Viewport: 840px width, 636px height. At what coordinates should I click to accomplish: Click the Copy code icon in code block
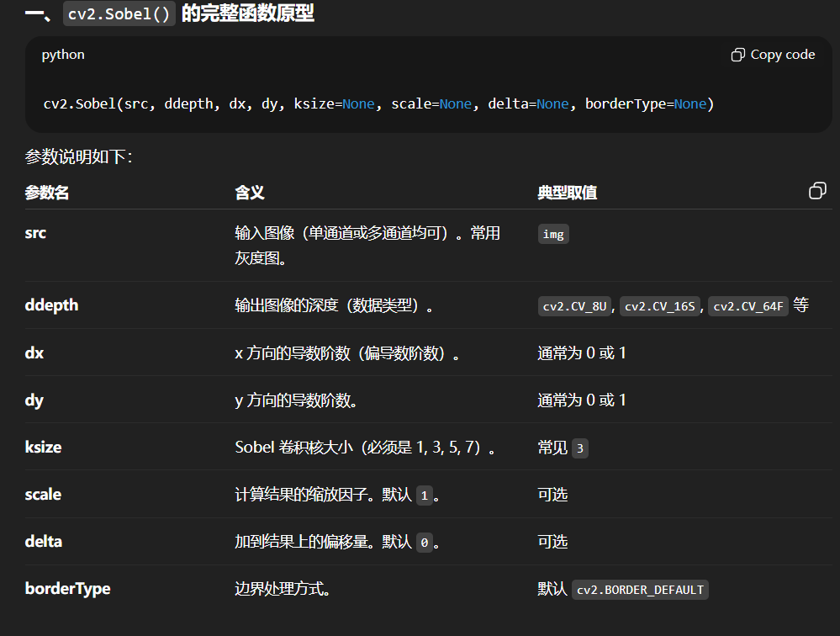tap(738, 55)
